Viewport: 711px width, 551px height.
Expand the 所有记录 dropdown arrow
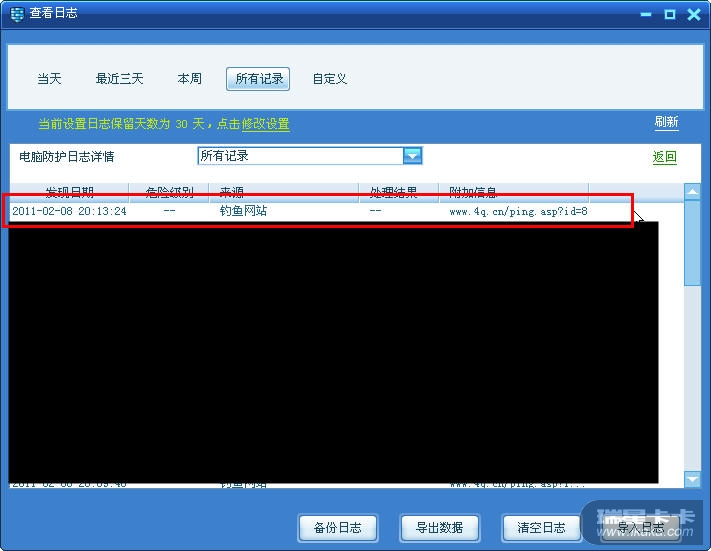(x=412, y=156)
